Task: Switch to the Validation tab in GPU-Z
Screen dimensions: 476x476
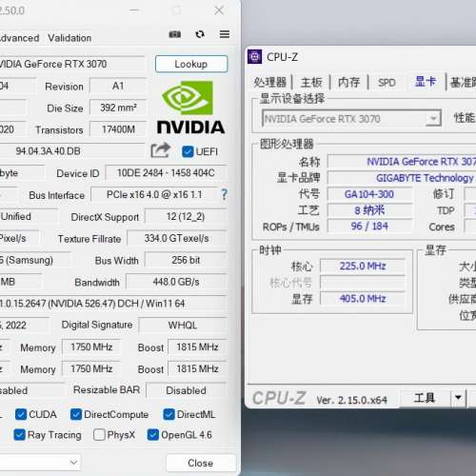Action: (69, 38)
